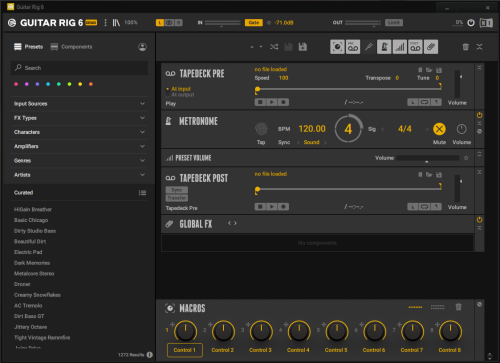Screen dimensions: 500x363
Task: Expand the Genres filter
Action: (x=79, y=161)
